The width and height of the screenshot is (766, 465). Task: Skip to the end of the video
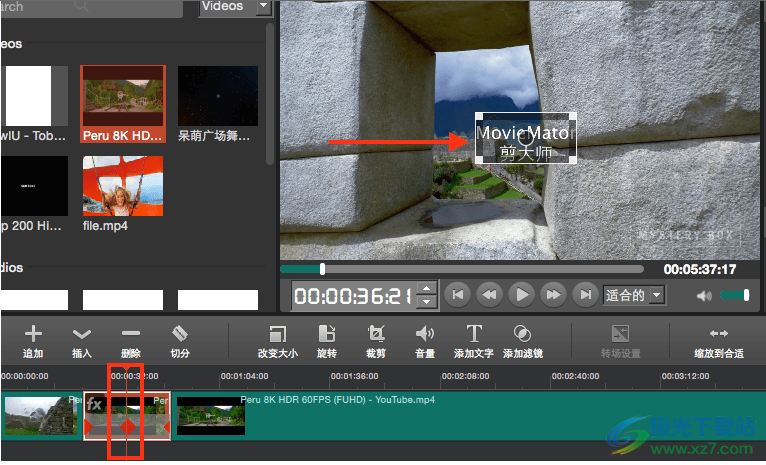[585, 295]
